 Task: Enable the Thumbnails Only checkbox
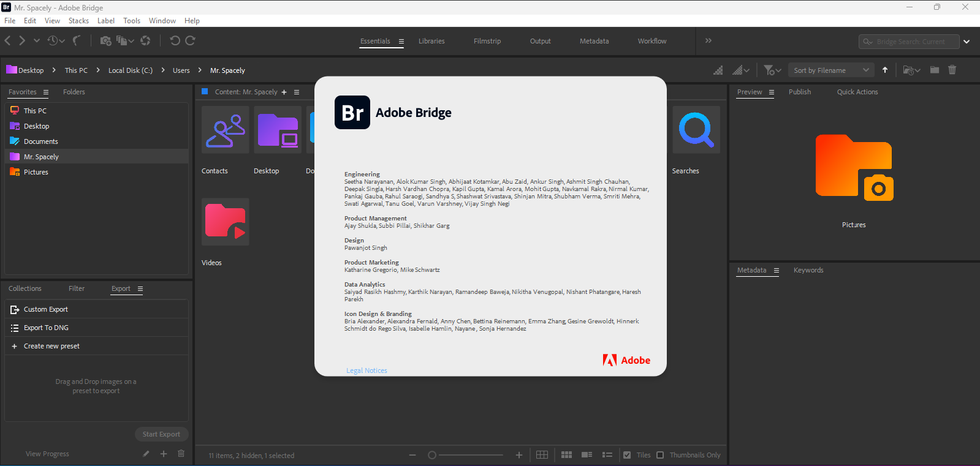(660, 455)
